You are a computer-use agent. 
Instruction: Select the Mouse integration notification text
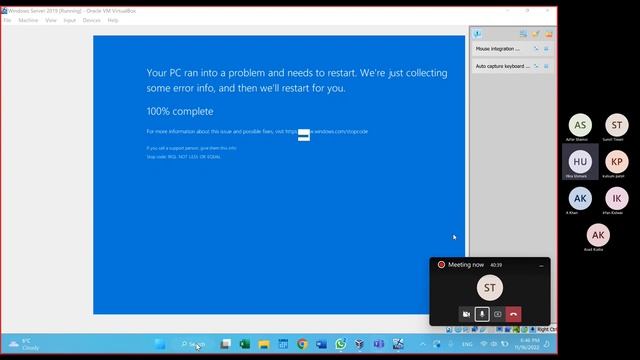click(x=498, y=49)
